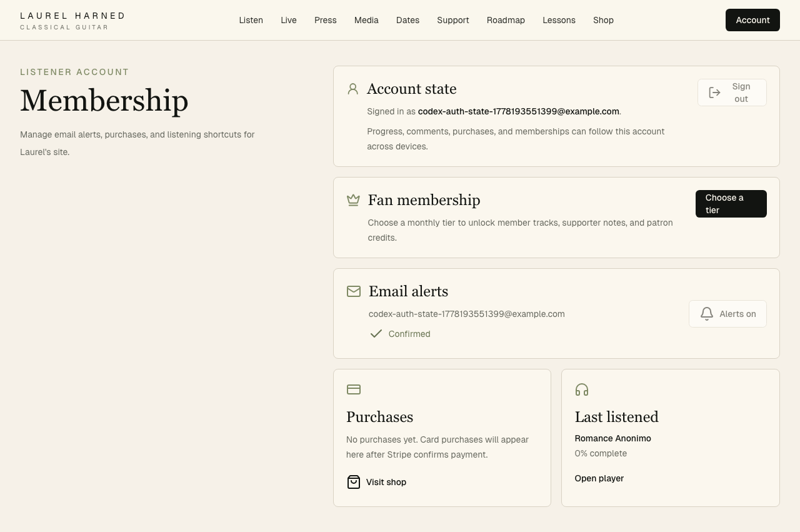Viewport: 800px width, 532px height.
Task: Open the Roadmap menu item
Action: pyautogui.click(x=506, y=20)
